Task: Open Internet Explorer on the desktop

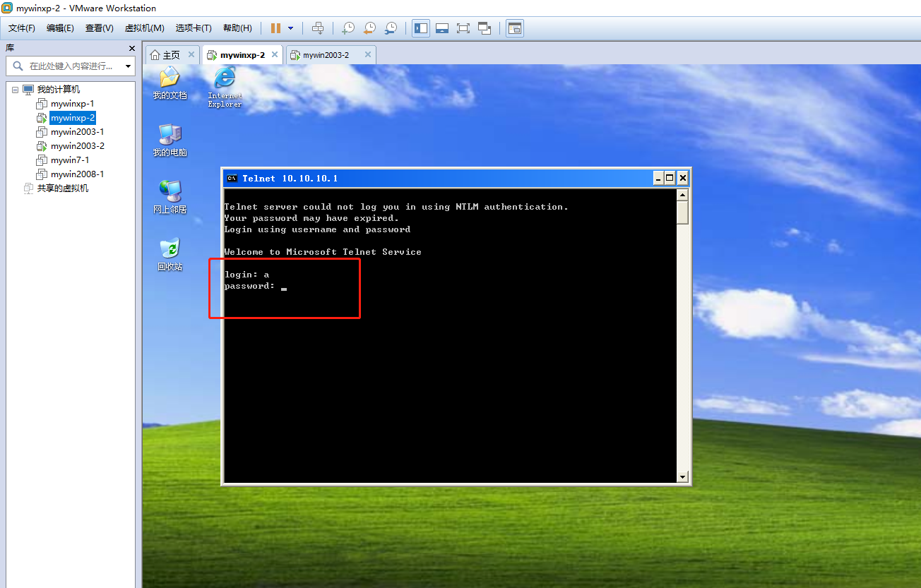Action: click(224, 78)
